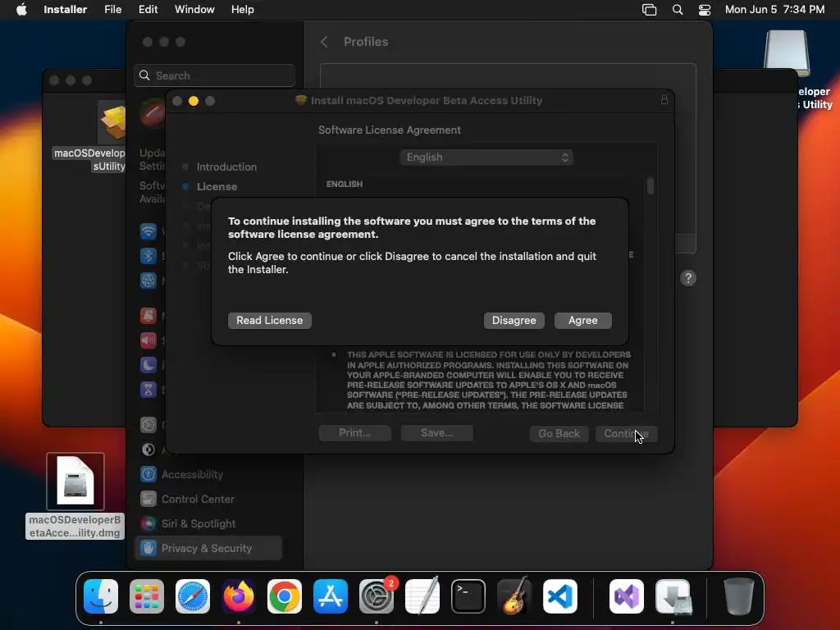Click the Network globe icon in sidebar
This screenshot has height=630, width=840.
click(148, 281)
